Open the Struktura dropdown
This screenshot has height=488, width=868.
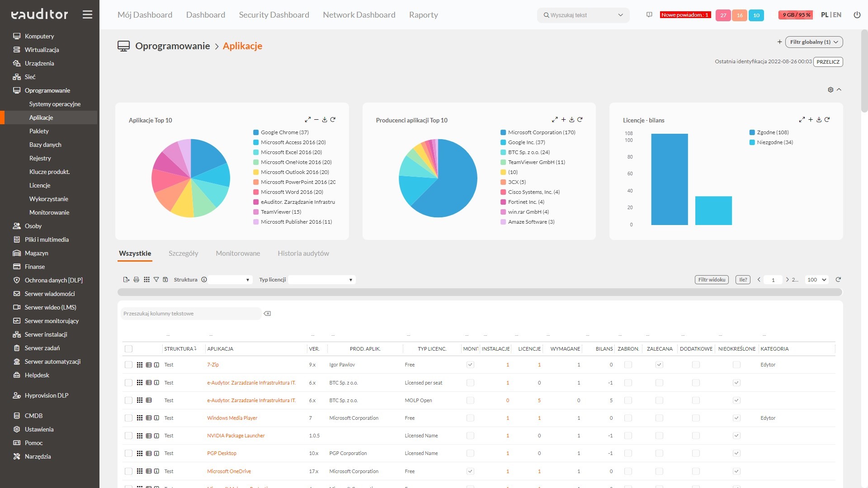231,280
